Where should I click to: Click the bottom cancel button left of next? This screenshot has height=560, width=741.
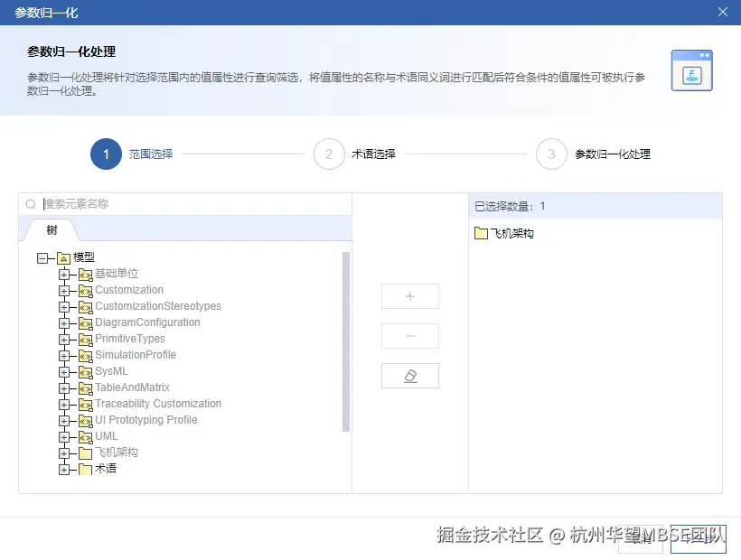pos(641,538)
